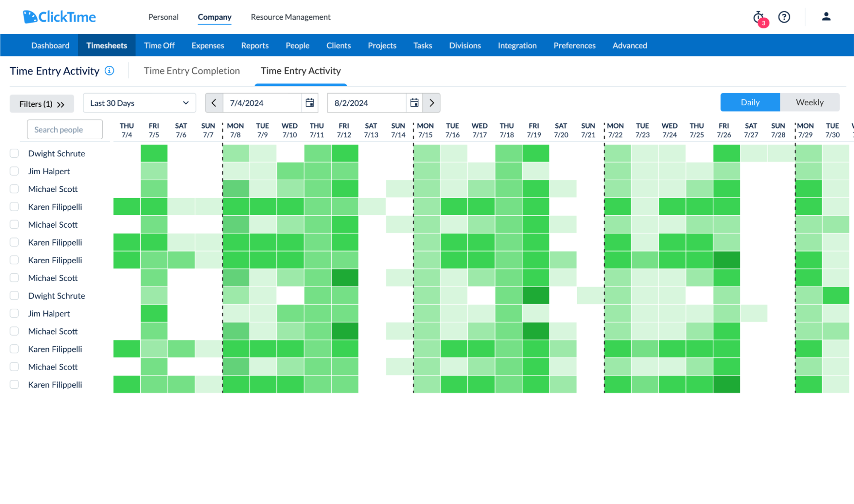Open Preferences in the blue navigation bar
Screen dimensions: 854x504
pyautogui.click(x=574, y=45)
